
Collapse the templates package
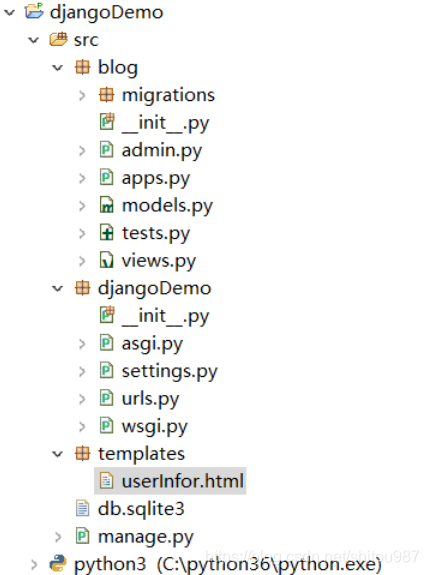click(x=58, y=454)
